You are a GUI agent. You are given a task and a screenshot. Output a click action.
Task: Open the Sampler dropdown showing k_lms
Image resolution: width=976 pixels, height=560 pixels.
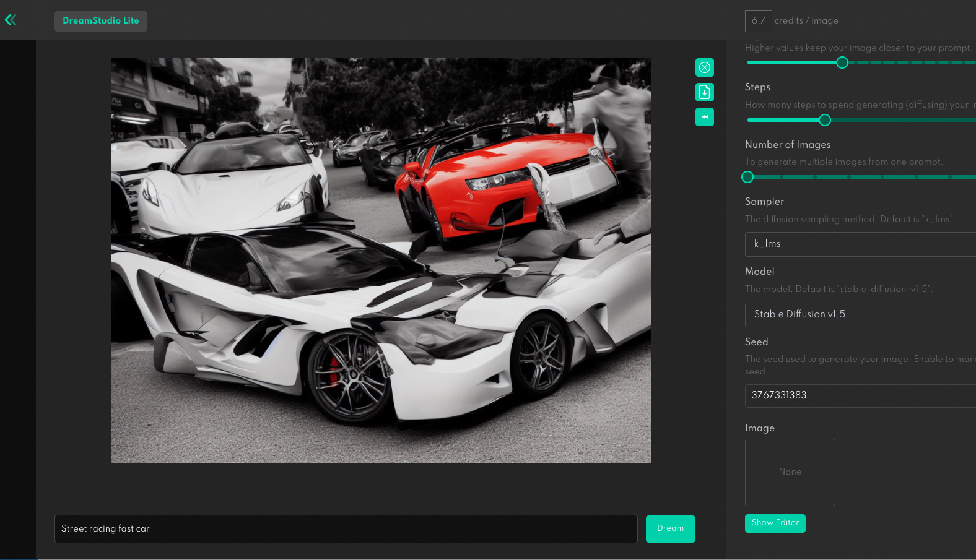(x=861, y=244)
